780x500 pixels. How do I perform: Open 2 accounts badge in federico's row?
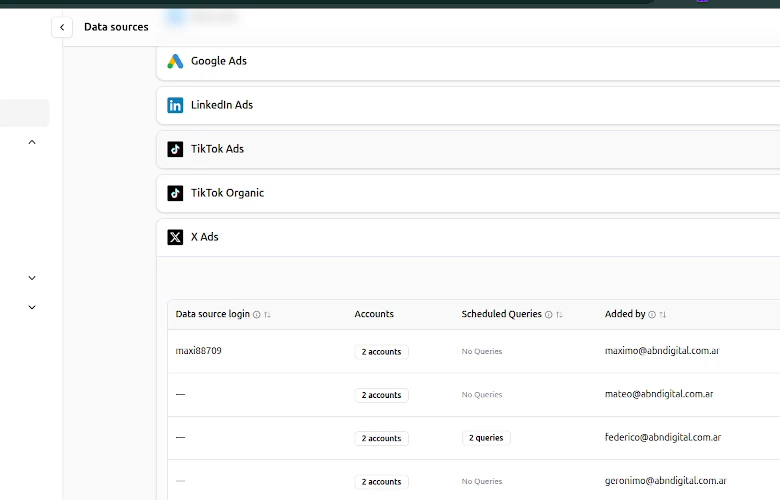point(382,438)
